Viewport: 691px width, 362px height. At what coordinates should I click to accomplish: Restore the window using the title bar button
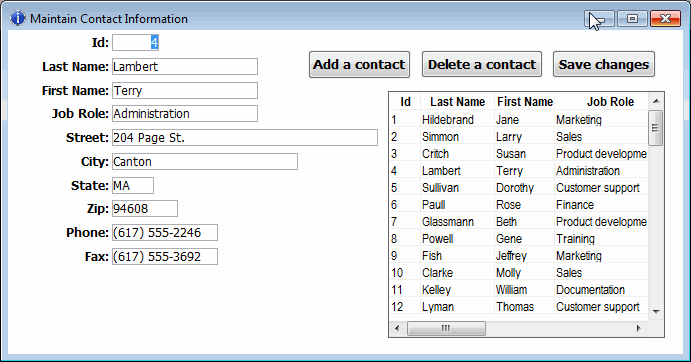(632, 19)
